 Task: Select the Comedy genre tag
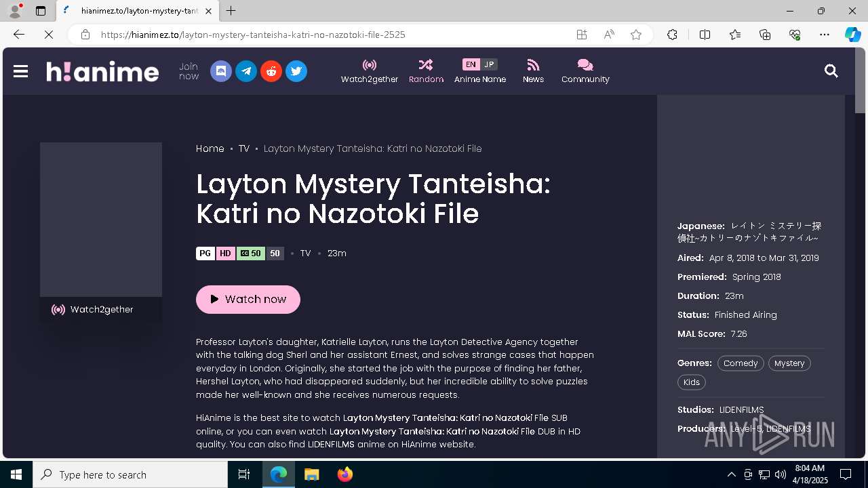coord(741,363)
